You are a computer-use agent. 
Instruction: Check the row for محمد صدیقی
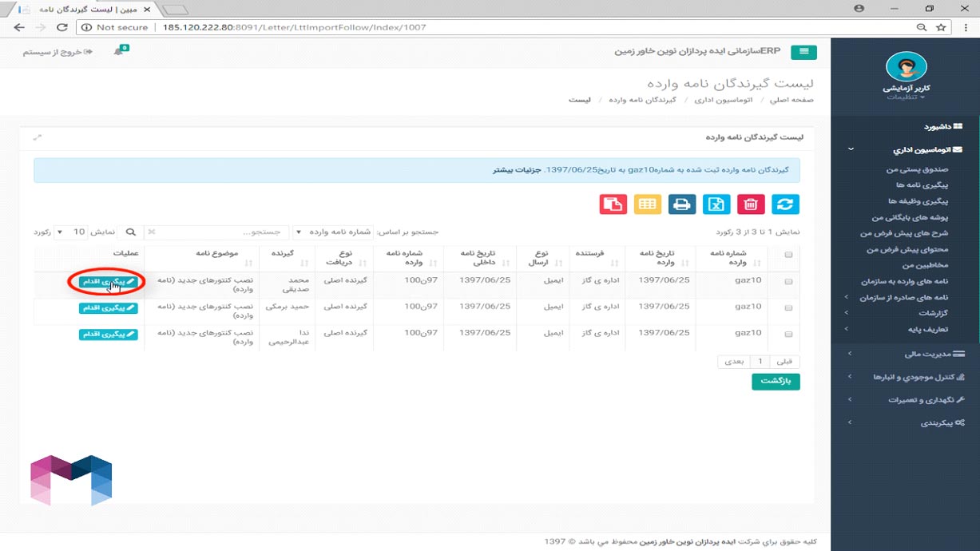pos(789,281)
